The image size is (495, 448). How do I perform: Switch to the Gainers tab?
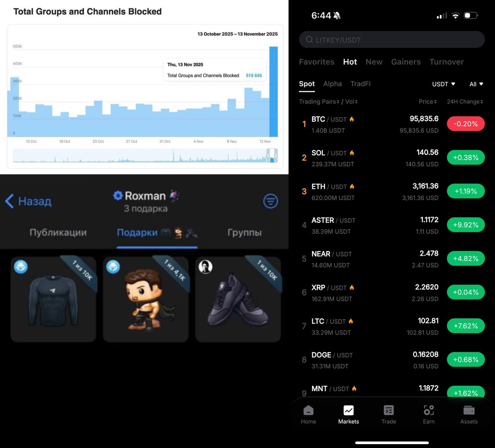coord(406,62)
